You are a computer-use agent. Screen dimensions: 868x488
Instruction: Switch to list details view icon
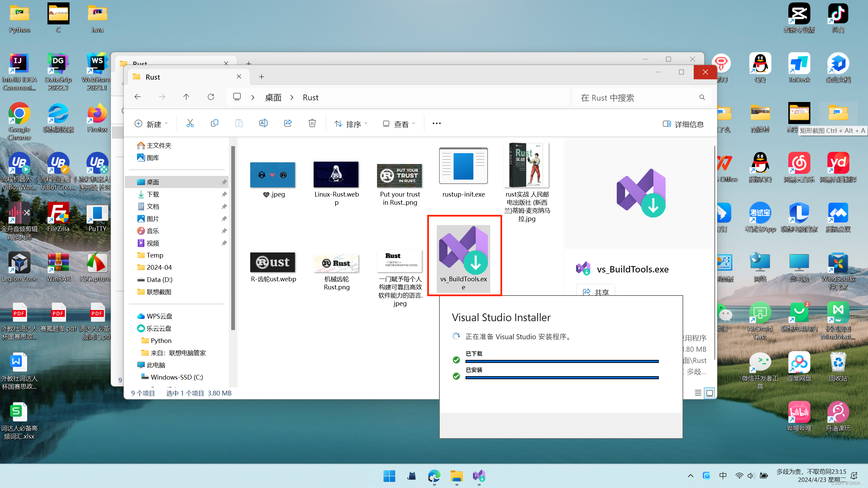[x=698, y=393]
